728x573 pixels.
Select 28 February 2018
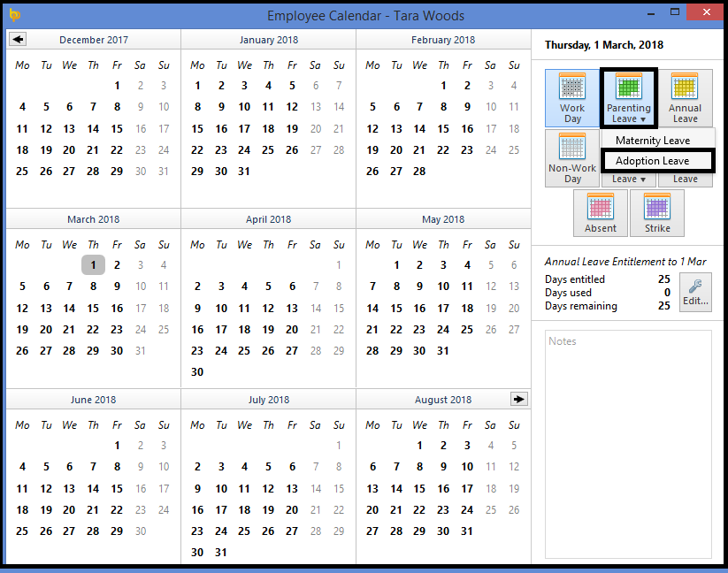click(x=419, y=172)
